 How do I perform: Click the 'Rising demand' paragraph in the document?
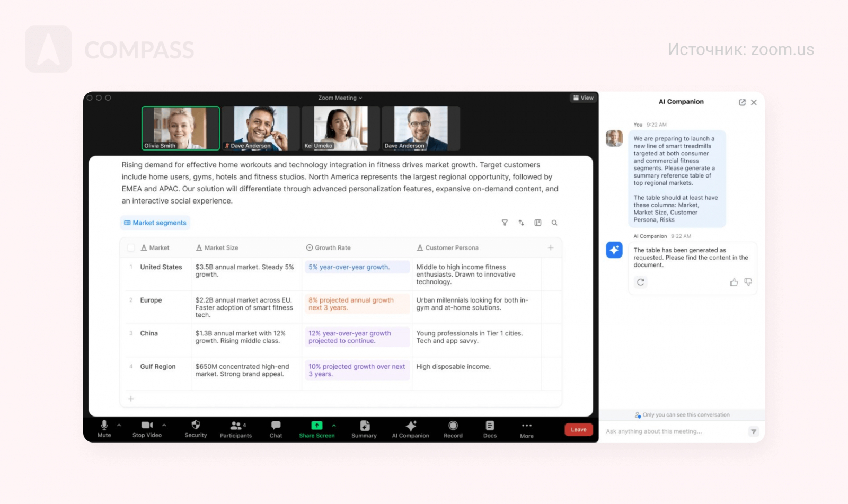(340, 183)
